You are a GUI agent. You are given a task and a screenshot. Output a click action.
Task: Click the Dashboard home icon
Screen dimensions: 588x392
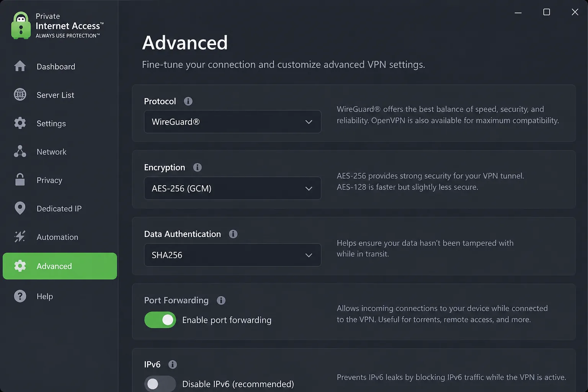tap(20, 66)
